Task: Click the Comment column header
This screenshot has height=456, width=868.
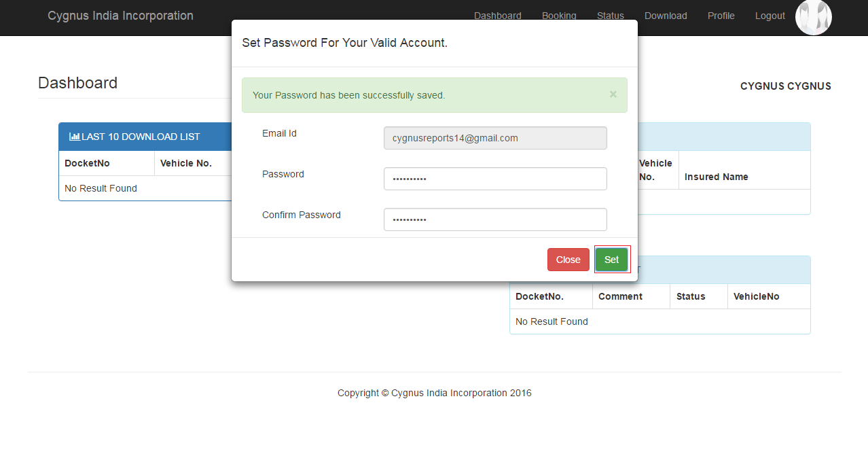Action: 621,296
